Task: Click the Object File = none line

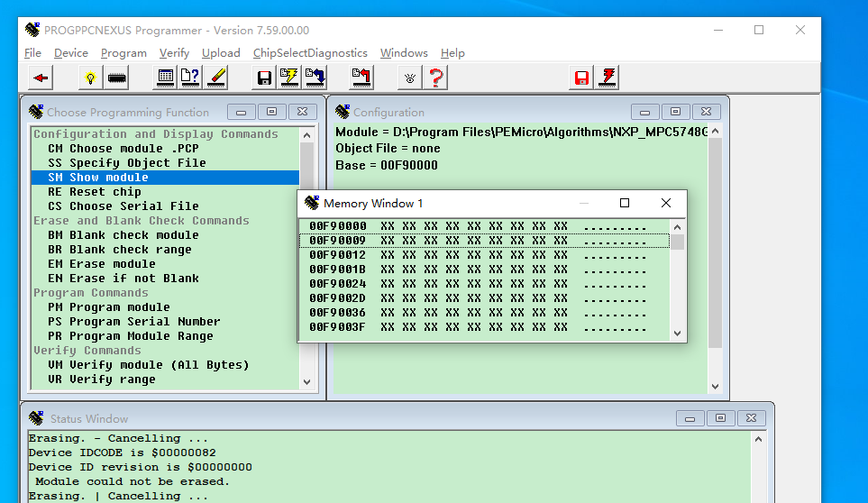Action: tap(388, 149)
